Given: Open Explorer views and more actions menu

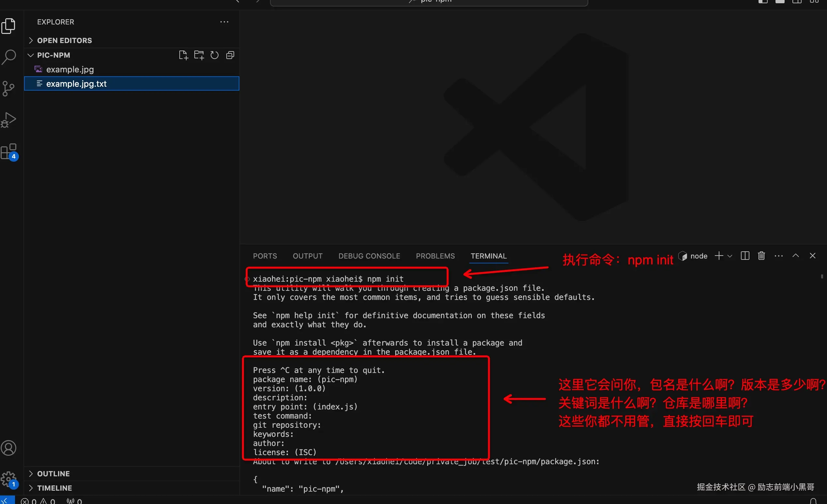Looking at the screenshot, I should [x=224, y=22].
